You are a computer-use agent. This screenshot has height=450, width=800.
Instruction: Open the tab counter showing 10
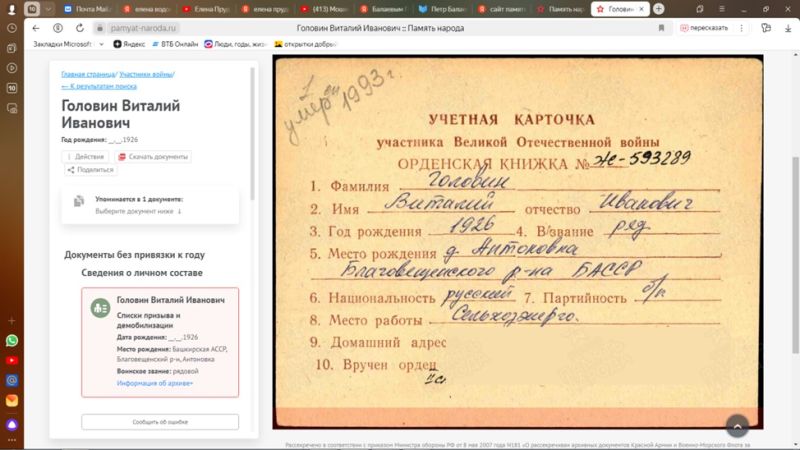point(32,9)
